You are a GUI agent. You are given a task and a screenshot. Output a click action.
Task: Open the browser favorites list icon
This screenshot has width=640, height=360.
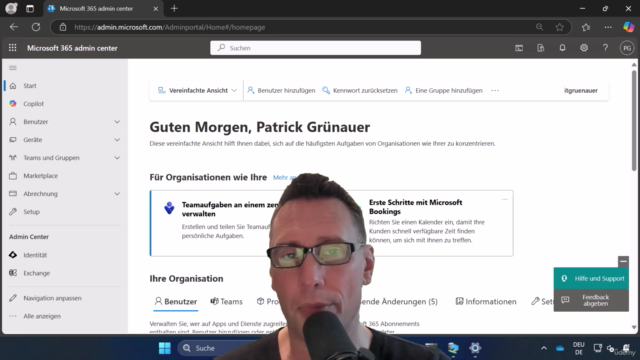(x=586, y=27)
